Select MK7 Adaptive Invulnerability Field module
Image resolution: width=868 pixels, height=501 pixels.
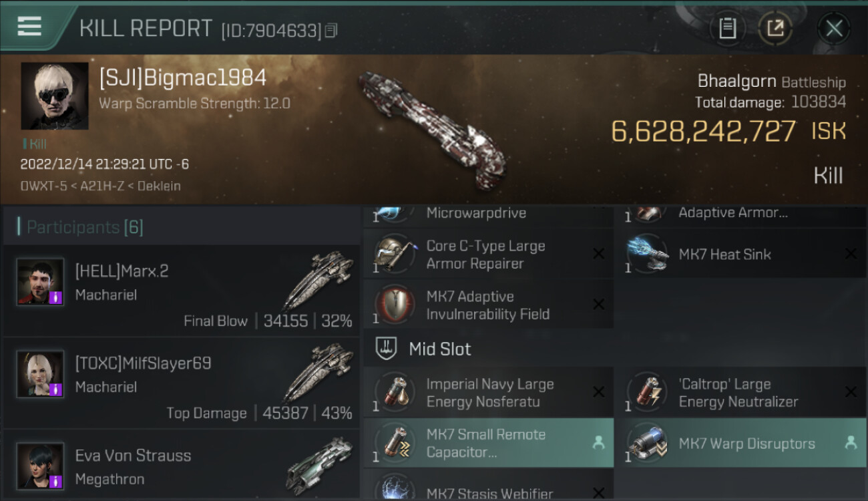pyautogui.click(x=489, y=305)
